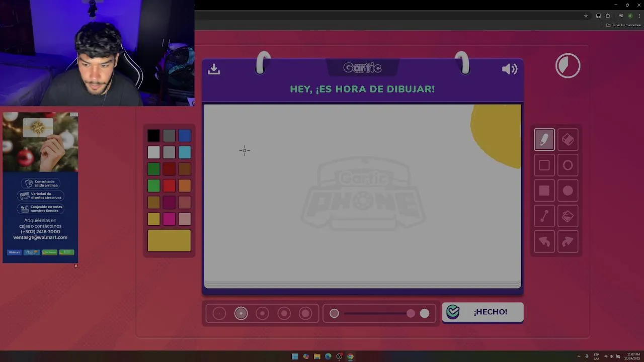Select the straight line tool

click(x=544, y=216)
